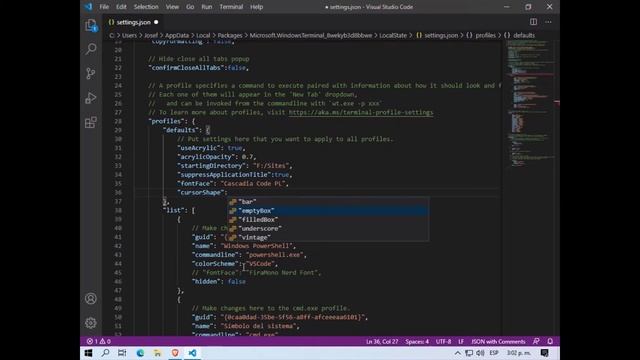Open the File menu

click(104, 7)
